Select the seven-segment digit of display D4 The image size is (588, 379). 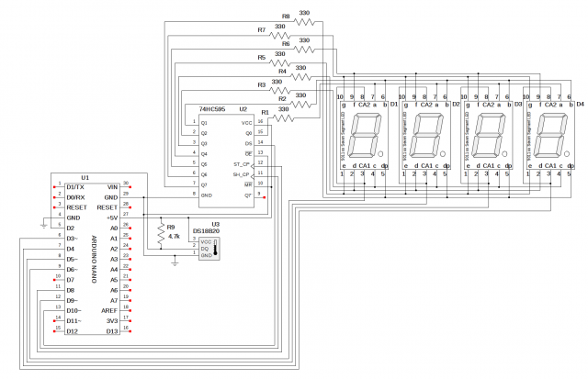click(x=551, y=137)
